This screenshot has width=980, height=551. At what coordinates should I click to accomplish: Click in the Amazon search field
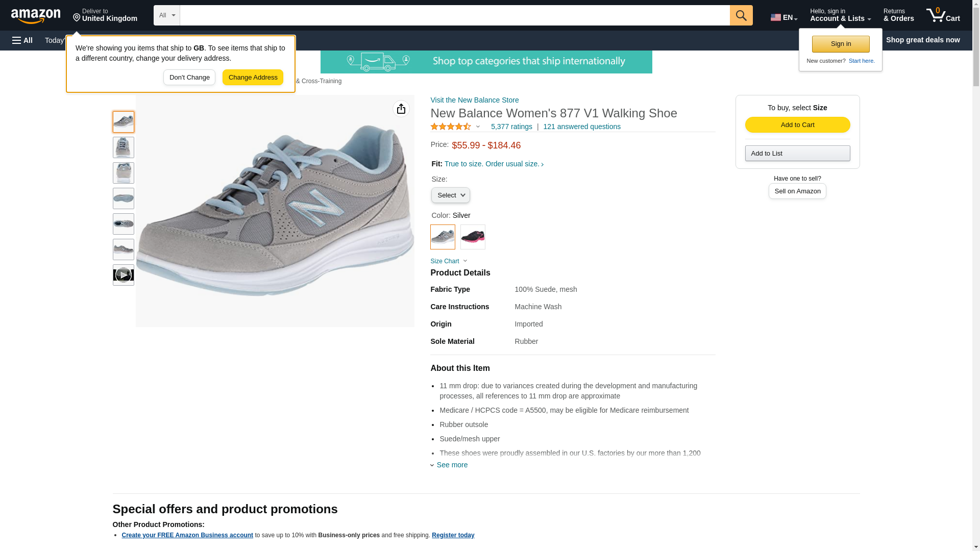454,15
